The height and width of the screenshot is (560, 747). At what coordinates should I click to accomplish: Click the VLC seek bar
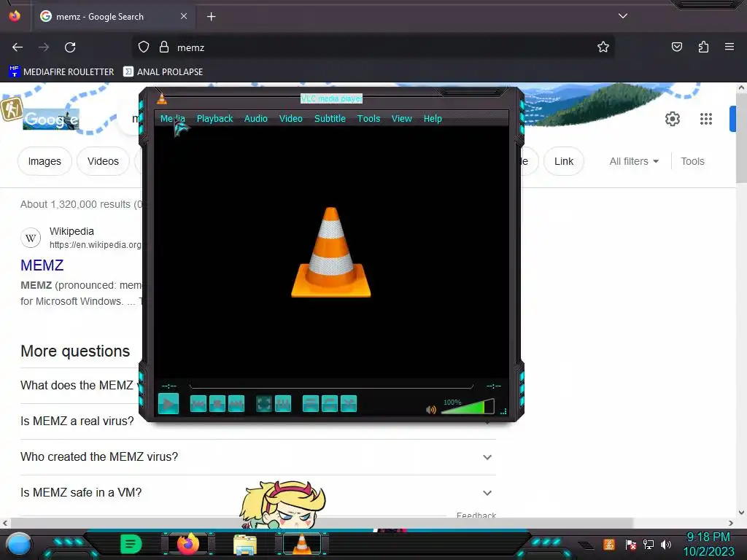[331, 386]
